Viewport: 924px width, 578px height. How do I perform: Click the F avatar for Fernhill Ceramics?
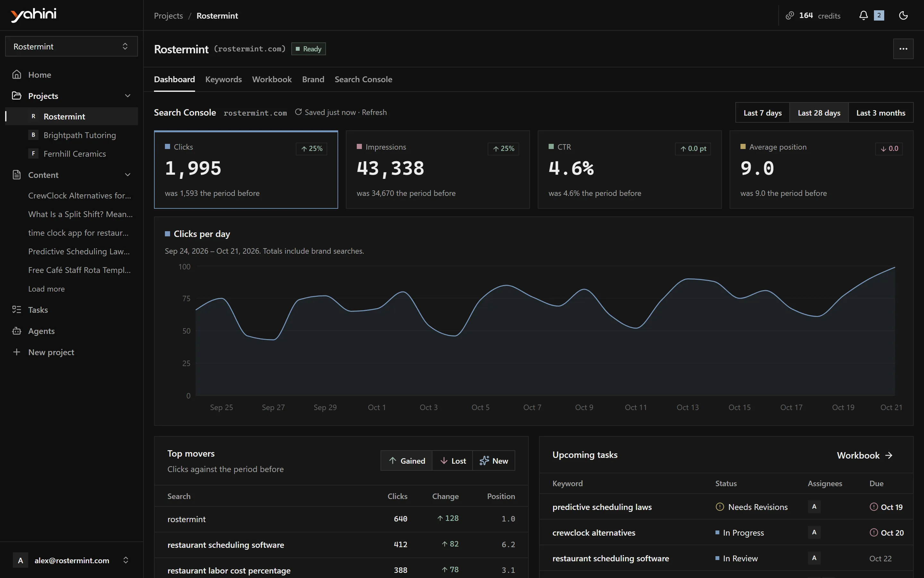(x=33, y=154)
